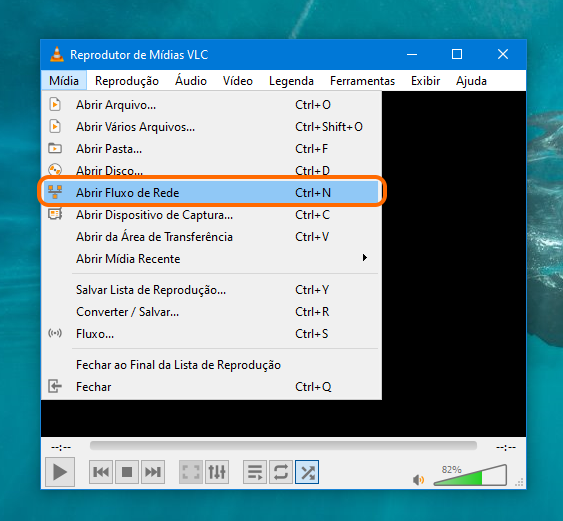563x521 pixels.
Task: Stop playback with the stop button
Action: point(127,472)
